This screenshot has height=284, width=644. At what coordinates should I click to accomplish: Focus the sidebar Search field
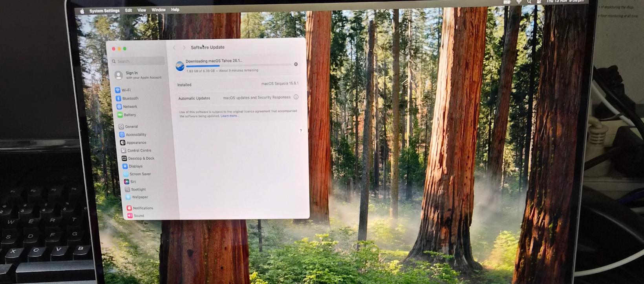coord(137,61)
